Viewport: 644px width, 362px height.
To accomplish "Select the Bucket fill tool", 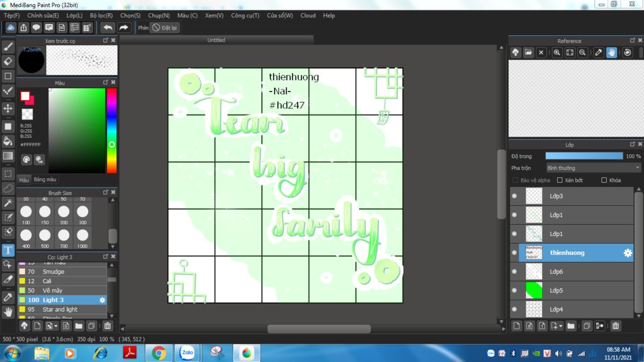I will (8, 141).
